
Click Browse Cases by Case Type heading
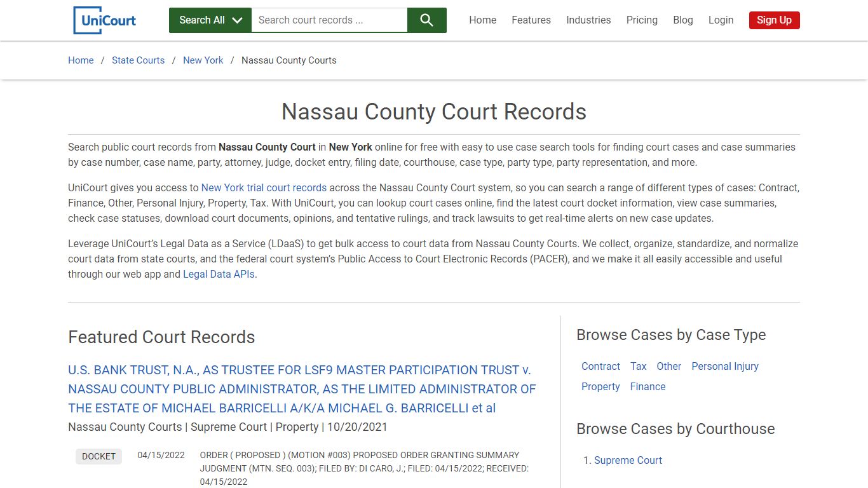[x=671, y=335]
